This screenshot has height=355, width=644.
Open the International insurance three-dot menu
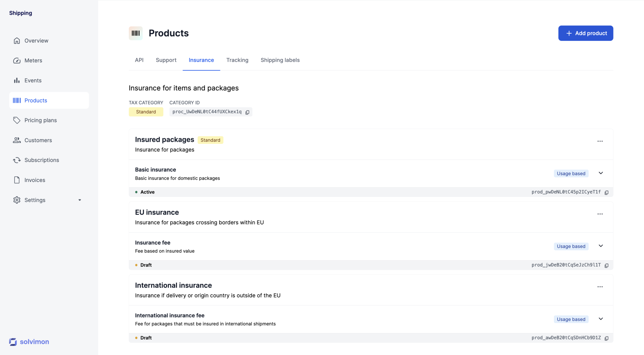tap(600, 287)
